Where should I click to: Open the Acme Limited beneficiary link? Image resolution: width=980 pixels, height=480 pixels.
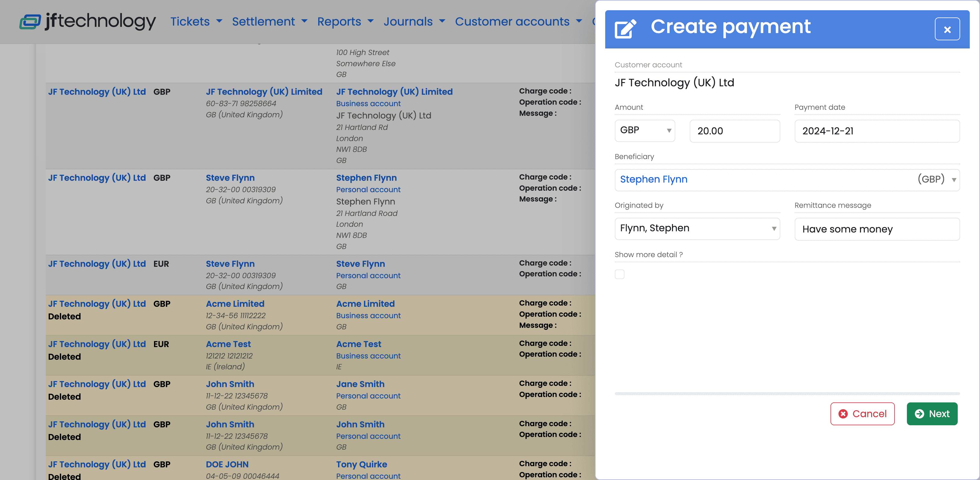pos(235,303)
